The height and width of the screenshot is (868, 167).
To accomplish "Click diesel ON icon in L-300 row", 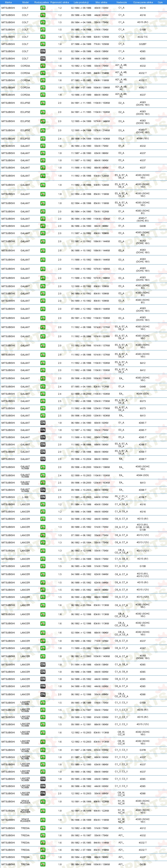I will pos(42,497).
